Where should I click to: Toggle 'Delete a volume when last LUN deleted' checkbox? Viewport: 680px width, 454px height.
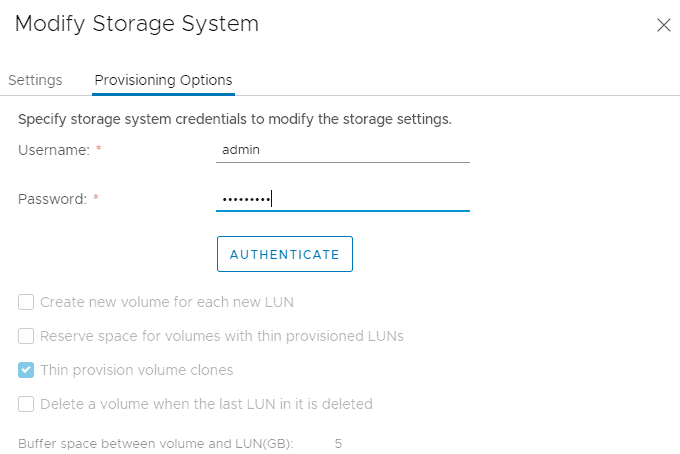coord(26,404)
